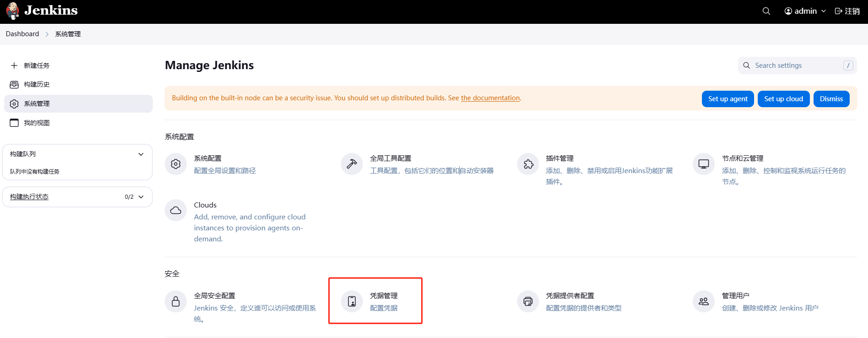Click the plus icon beside 新建任务
868x338 pixels.
(x=14, y=65)
